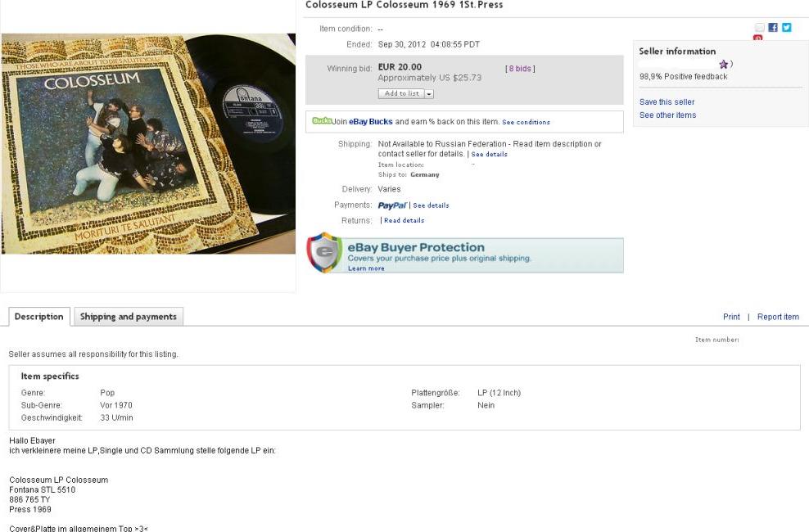Open See other items link
Screen dimensions: 809x532
667,115
